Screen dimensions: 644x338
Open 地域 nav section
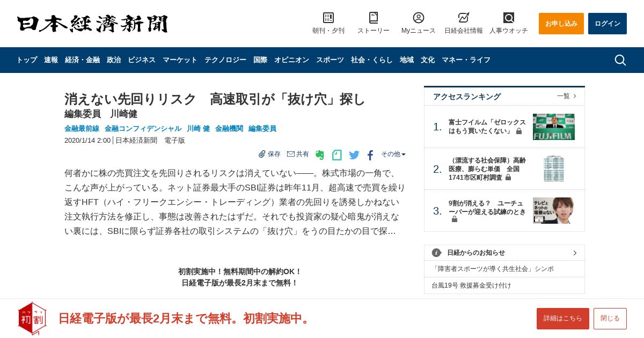[407, 60]
